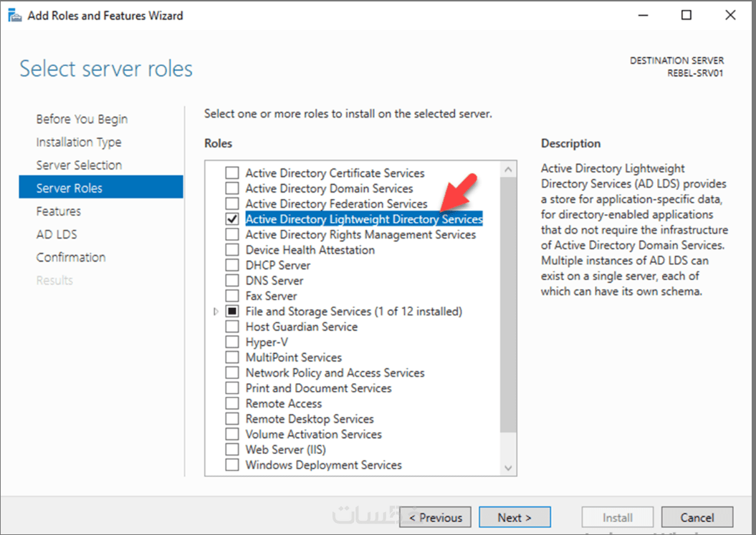
Task: Enable the Web Server (IIS) checkbox
Action: 232,450
